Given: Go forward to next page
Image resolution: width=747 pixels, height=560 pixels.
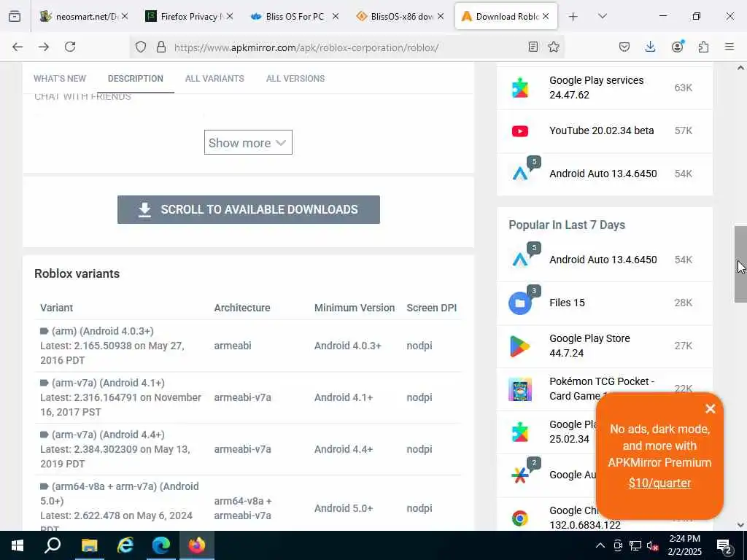Looking at the screenshot, I should click(x=44, y=47).
